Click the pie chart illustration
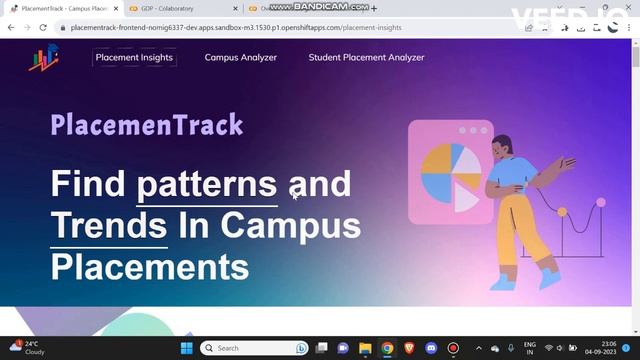This screenshot has width=640, height=360. click(451, 178)
